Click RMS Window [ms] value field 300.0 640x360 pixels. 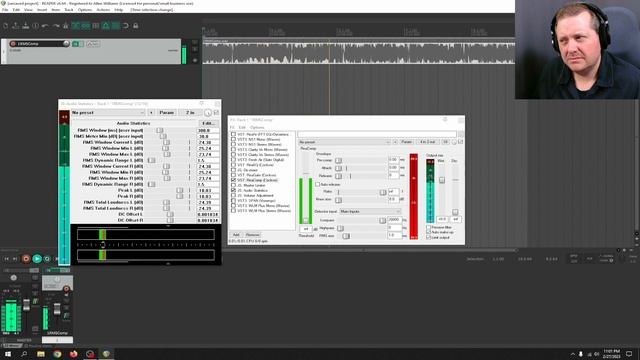(208, 131)
